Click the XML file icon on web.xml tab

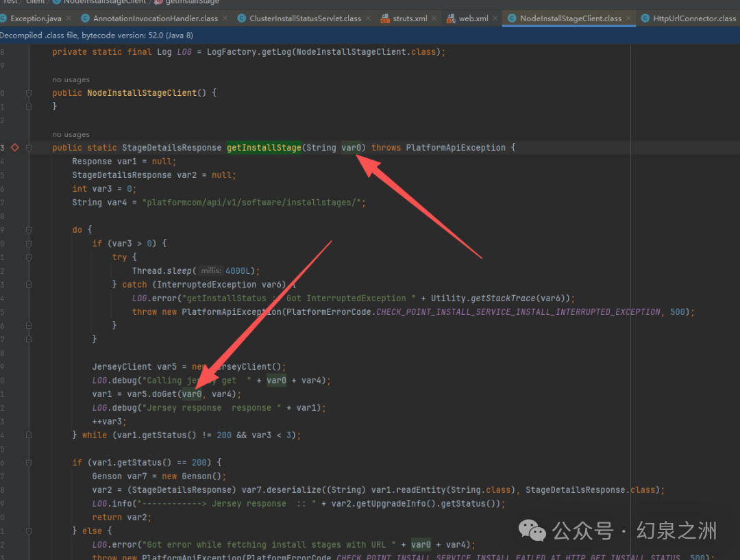click(451, 18)
